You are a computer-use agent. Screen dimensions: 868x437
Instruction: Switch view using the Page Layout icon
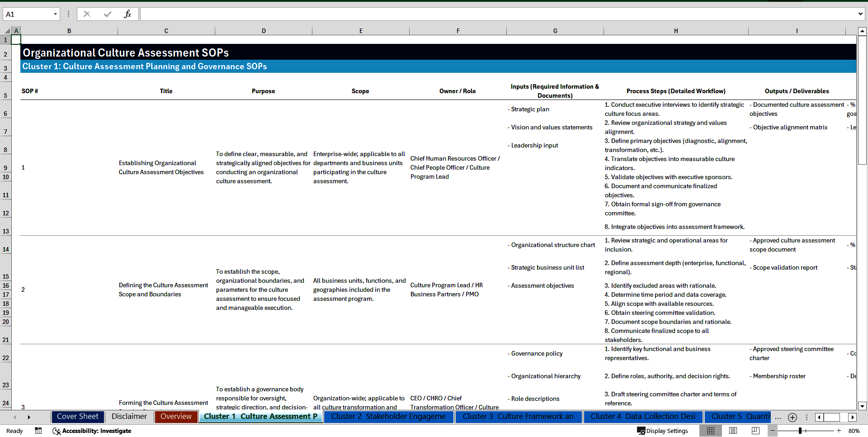[733, 431]
